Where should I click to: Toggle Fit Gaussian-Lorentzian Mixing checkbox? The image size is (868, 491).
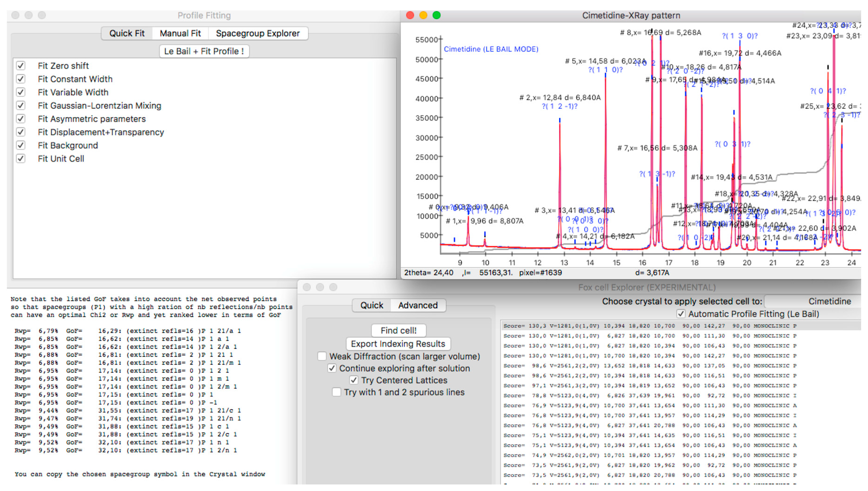(x=21, y=105)
